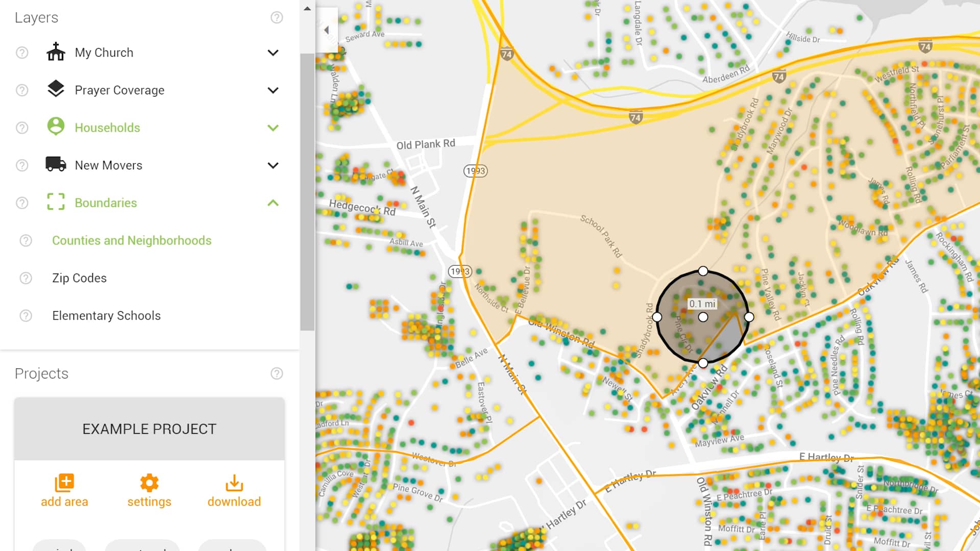The height and width of the screenshot is (551, 980).
Task: Toggle Counties and Neighborhoods boundary layer
Action: pyautogui.click(x=132, y=240)
